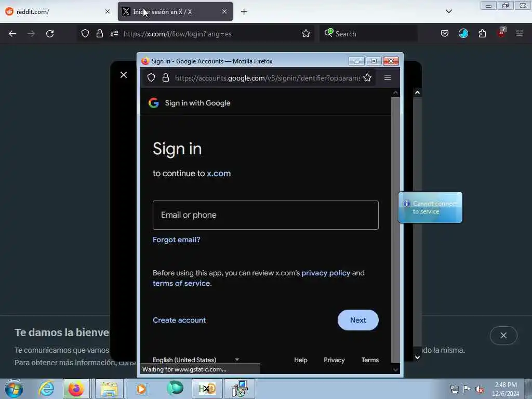Close the reddit.com tab
The image size is (532, 399).
[108, 11]
